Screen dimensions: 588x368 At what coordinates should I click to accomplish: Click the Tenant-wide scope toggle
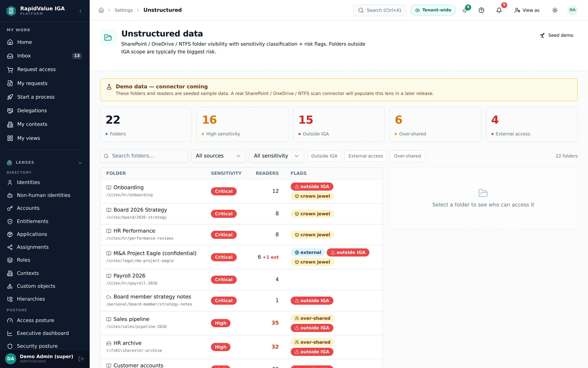[433, 10]
